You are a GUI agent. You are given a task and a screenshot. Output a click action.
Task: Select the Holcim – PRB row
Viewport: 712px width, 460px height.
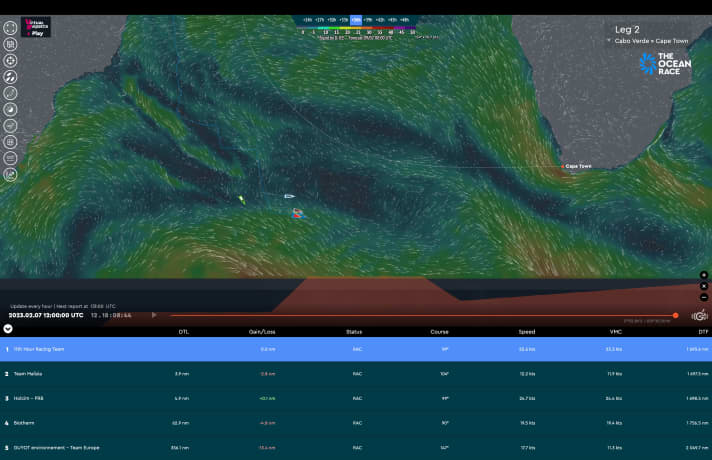click(x=356, y=398)
